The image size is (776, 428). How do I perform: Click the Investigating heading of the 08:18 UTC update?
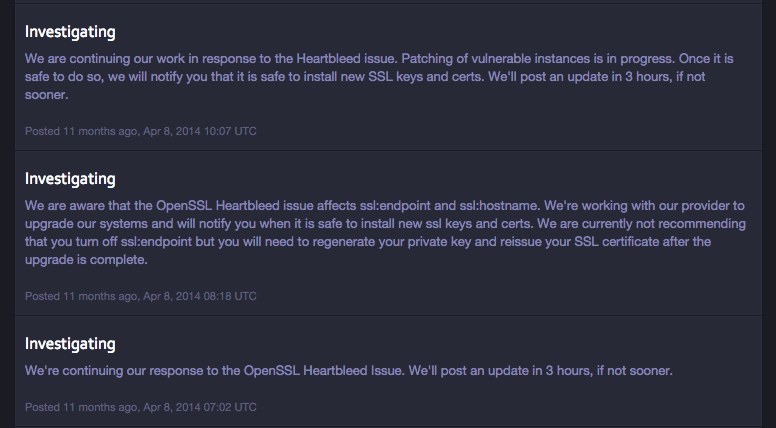(x=70, y=179)
